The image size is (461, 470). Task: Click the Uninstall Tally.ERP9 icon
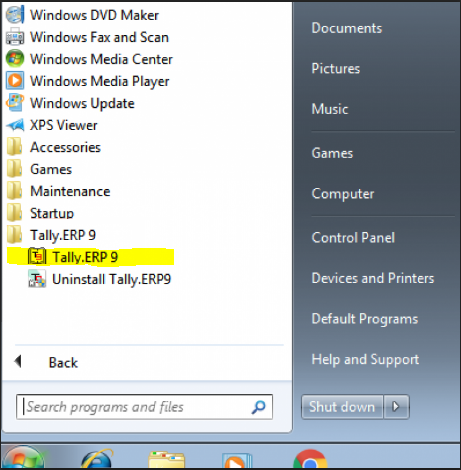coord(37,279)
